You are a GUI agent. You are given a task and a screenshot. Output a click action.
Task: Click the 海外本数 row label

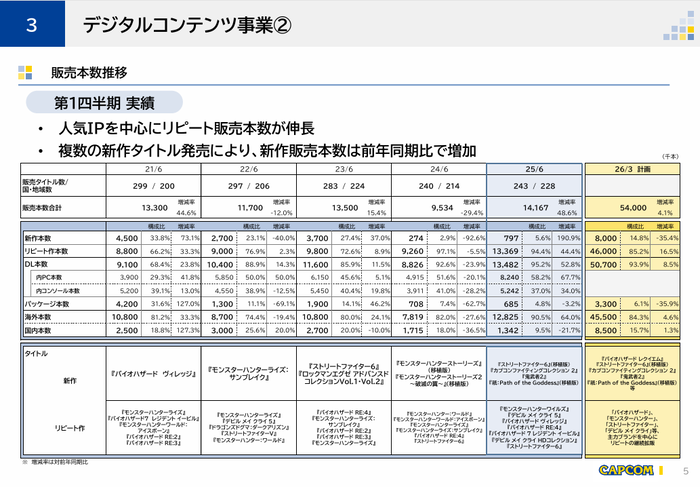[38, 317]
